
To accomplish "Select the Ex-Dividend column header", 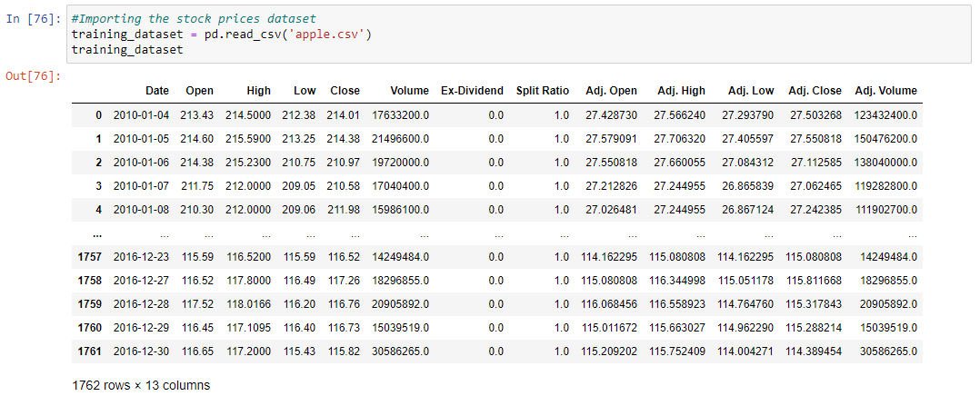I will (472, 91).
